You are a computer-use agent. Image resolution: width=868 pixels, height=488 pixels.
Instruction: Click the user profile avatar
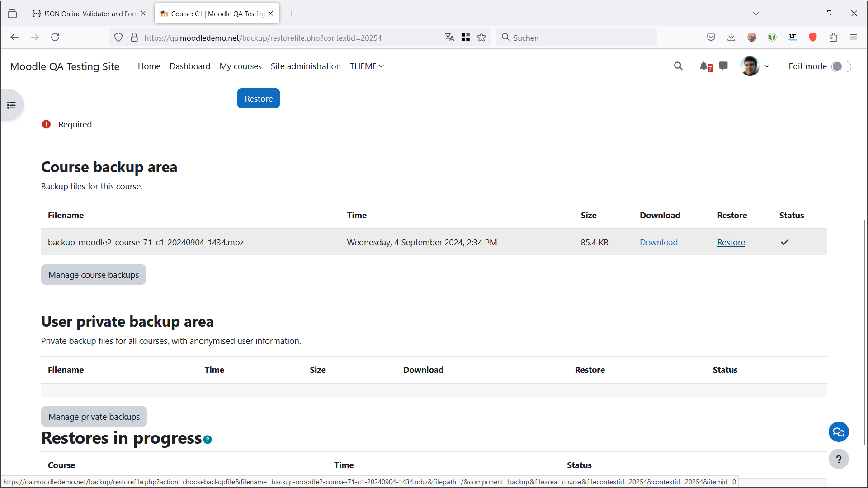[x=750, y=66]
